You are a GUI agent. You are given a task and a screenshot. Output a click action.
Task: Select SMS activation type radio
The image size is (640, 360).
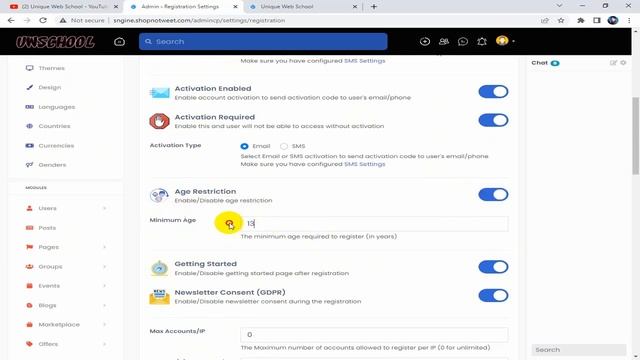click(284, 146)
